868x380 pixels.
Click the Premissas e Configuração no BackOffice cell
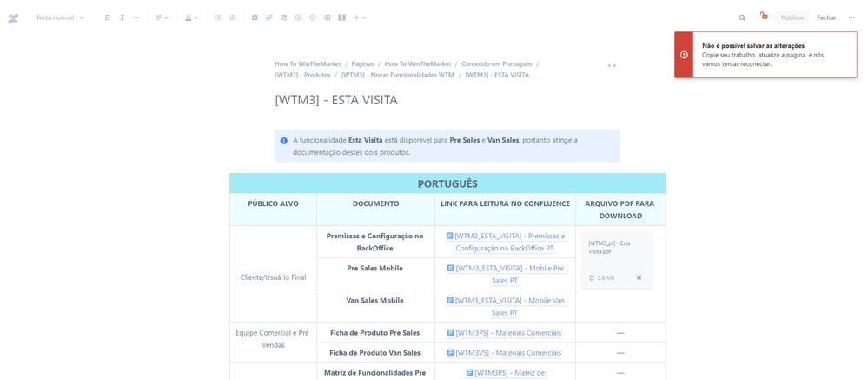(x=376, y=242)
